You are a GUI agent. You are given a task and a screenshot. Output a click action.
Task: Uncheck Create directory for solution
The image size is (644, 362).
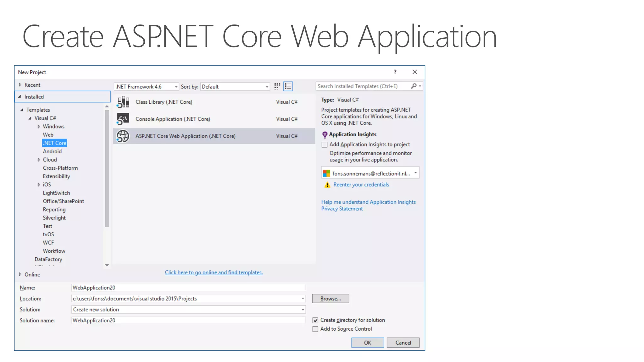click(315, 320)
